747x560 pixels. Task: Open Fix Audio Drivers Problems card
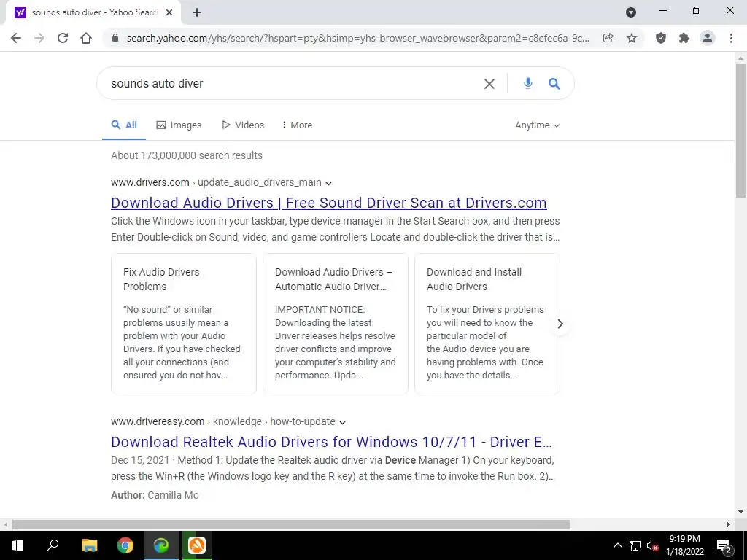pos(183,324)
